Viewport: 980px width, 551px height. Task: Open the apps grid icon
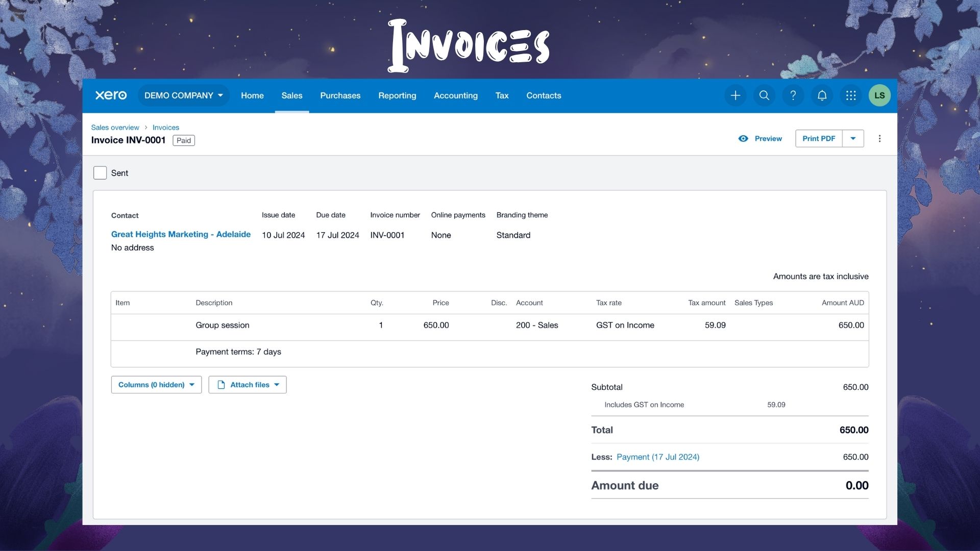850,95
